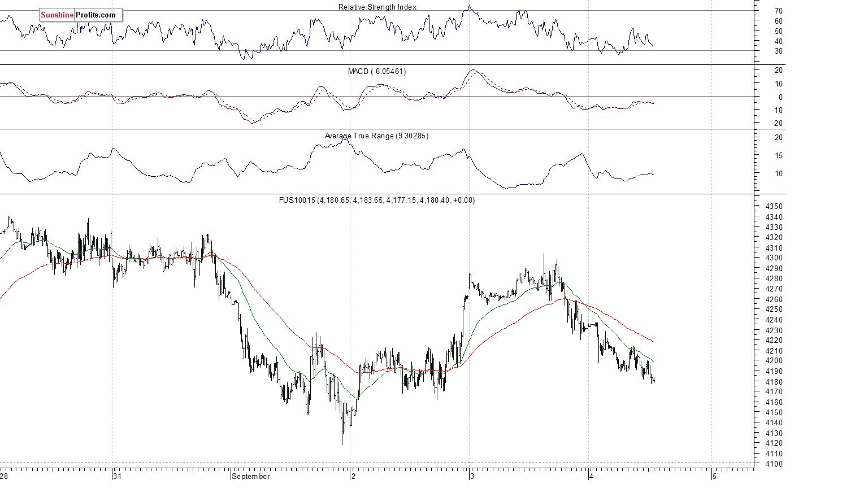Click the 50 level on RSI axis

point(779,31)
